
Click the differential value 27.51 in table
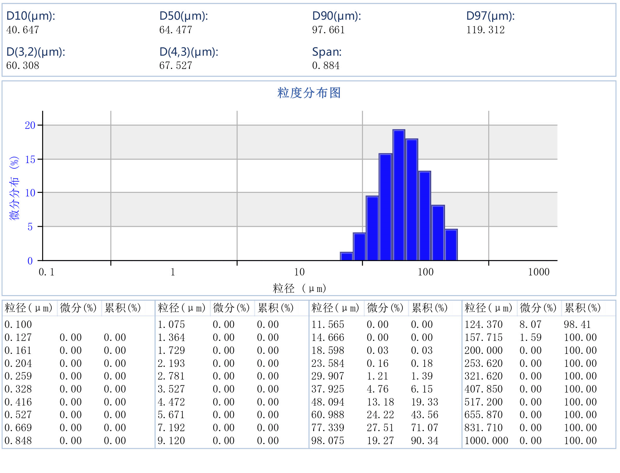point(379,426)
